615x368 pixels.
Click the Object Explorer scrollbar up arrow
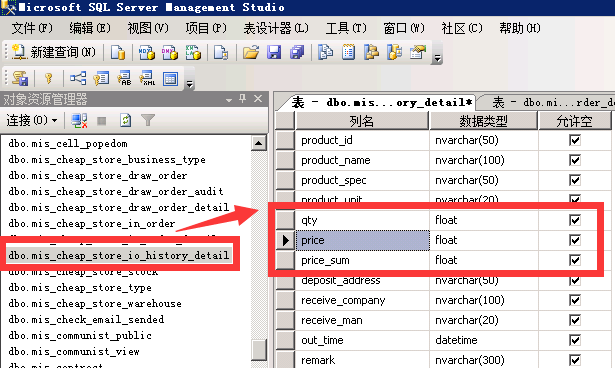click(x=258, y=143)
